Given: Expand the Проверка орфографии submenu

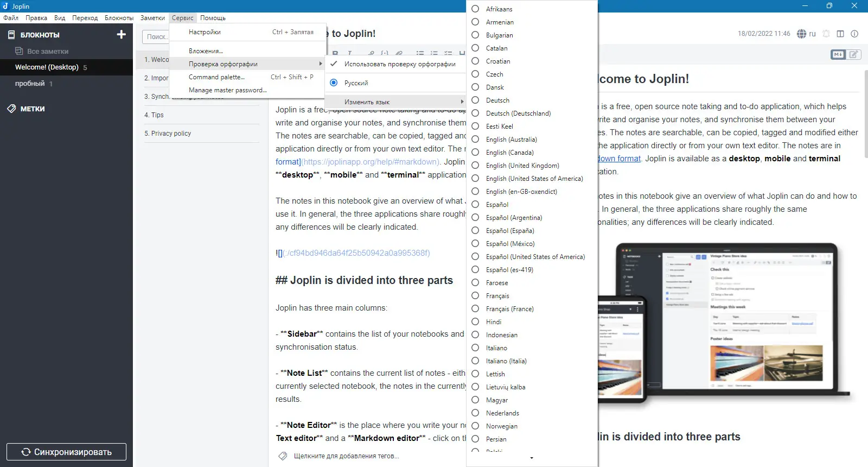Looking at the screenshot, I should 247,64.
